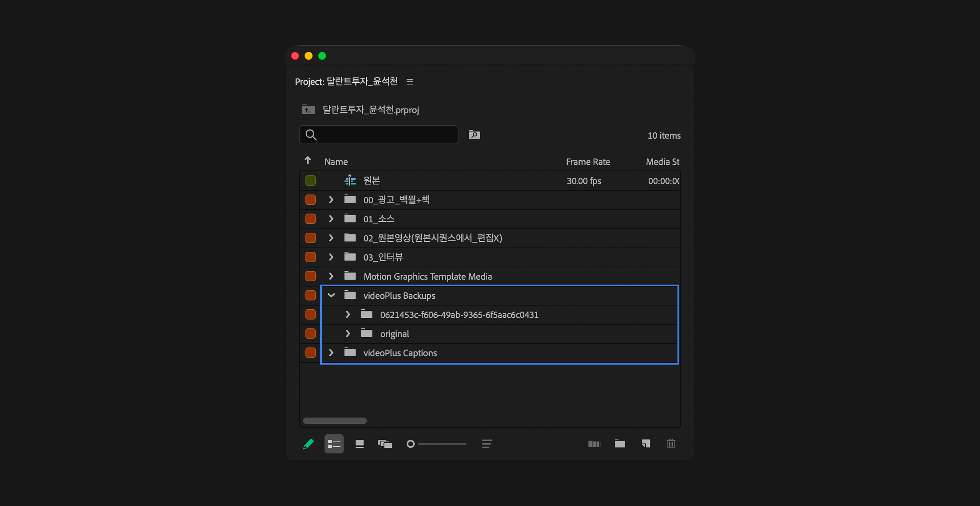Click label color swatch of 00_광고_백월+책
The image size is (980, 506).
[310, 200]
